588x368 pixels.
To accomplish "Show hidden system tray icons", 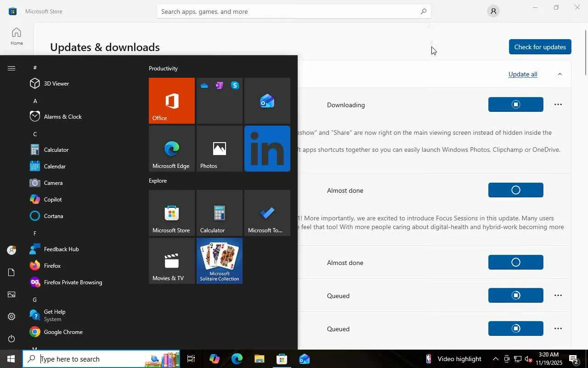I will (496, 359).
